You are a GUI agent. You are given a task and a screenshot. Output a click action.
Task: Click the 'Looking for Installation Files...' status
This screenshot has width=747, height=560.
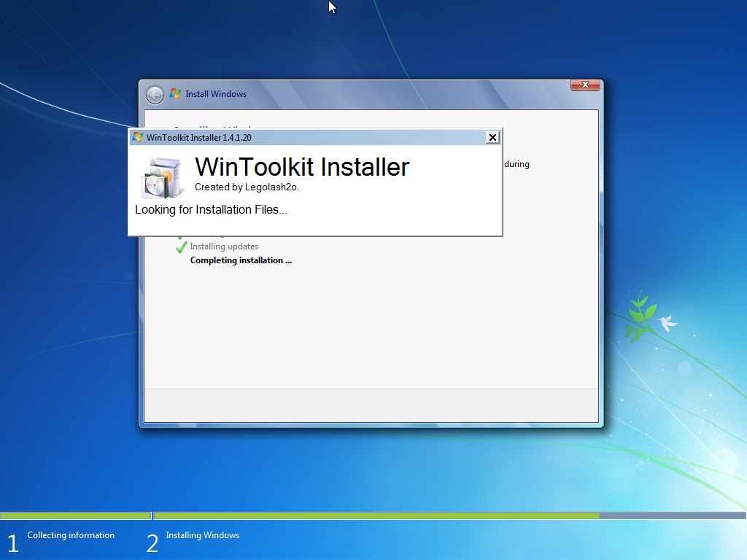[211, 209]
